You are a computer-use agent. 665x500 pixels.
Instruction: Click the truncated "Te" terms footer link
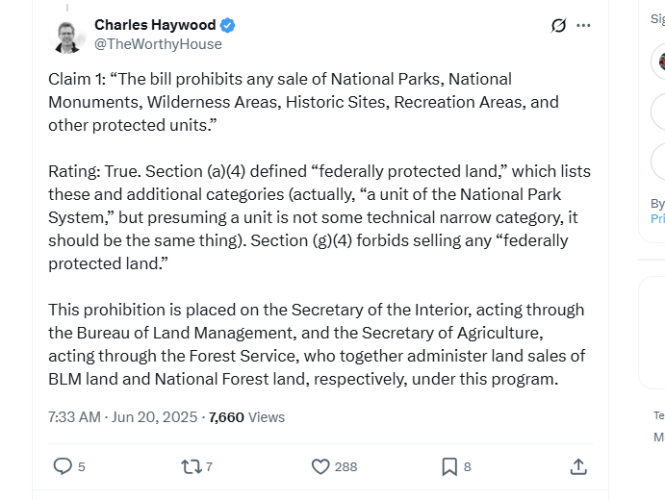tap(658, 415)
